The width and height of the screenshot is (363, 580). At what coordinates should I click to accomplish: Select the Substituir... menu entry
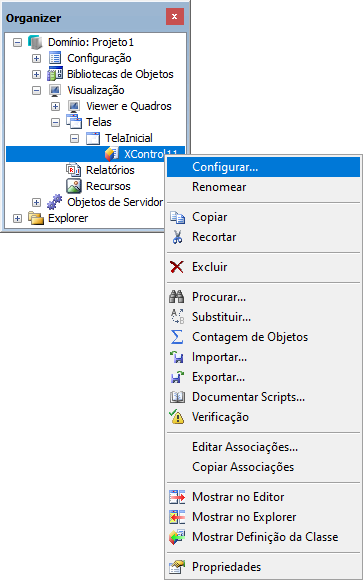tap(263, 317)
